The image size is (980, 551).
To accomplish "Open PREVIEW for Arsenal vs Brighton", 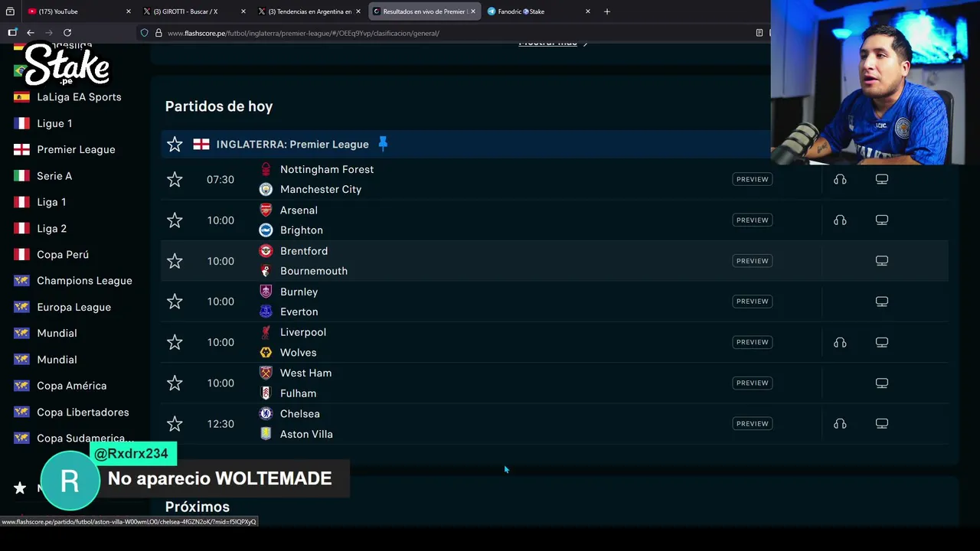I will point(752,220).
